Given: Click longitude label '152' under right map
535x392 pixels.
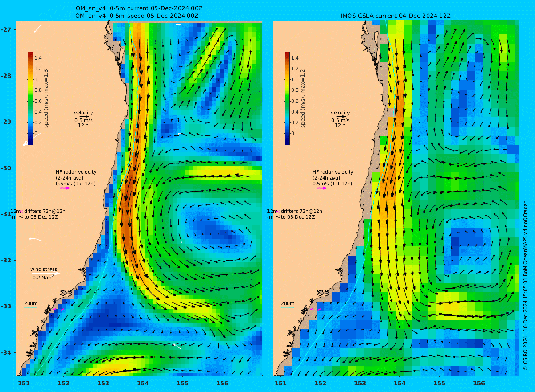Looking at the screenshot, I should [320, 383].
